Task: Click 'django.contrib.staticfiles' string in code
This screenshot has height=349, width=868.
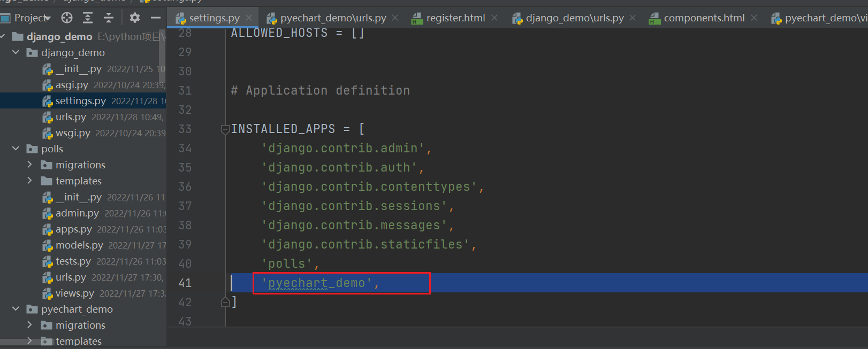Action: point(366,244)
